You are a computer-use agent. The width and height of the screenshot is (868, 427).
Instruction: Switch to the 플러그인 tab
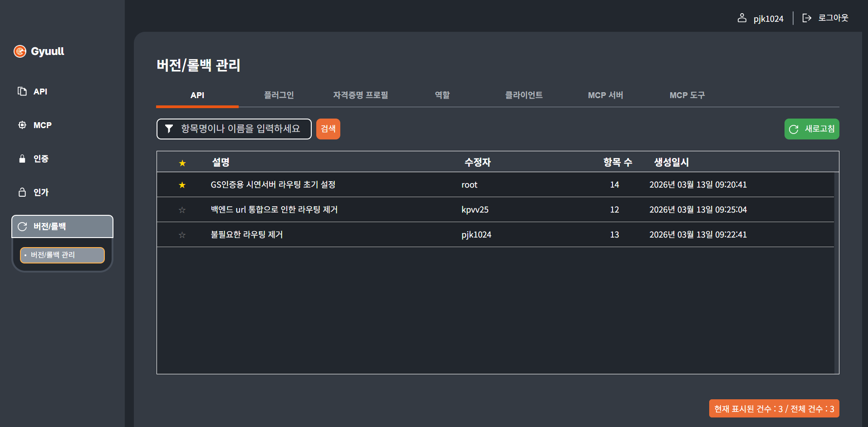tap(279, 95)
